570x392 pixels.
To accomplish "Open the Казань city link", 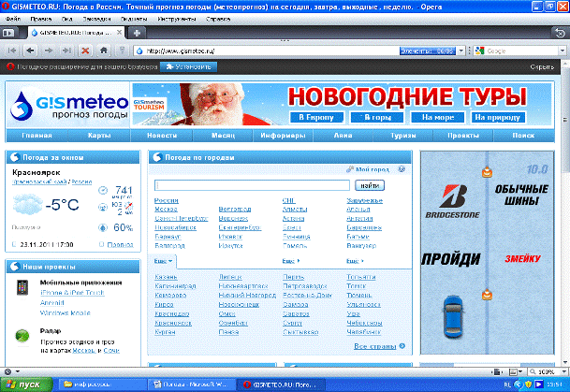I will click(166, 277).
